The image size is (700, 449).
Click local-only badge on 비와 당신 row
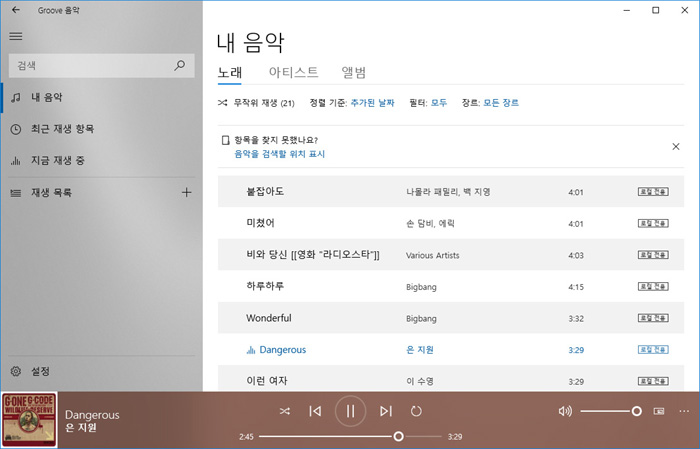coord(653,255)
